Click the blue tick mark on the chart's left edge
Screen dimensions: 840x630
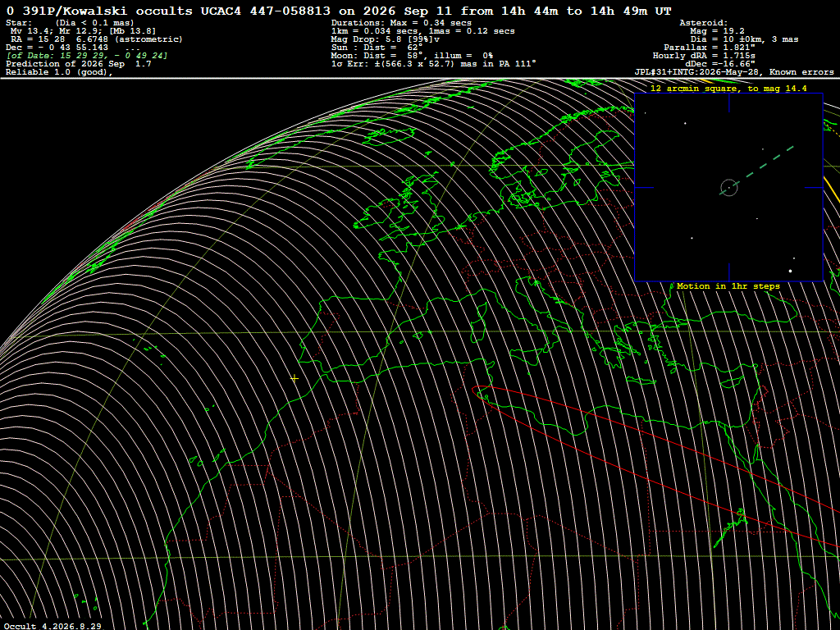pyautogui.click(x=644, y=188)
